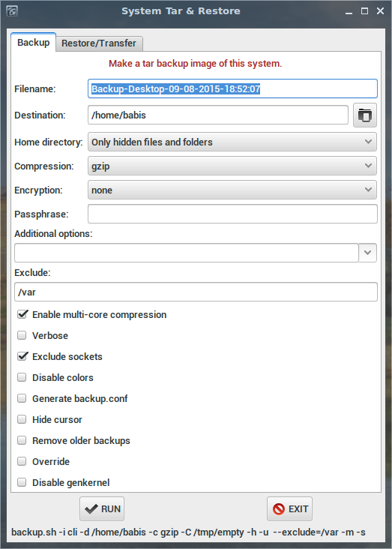
Task: Disable multi-core compression checkbox
Action: (22, 314)
